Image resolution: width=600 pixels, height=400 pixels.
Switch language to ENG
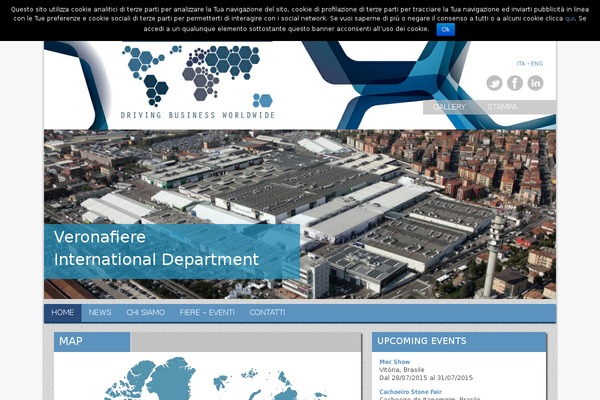point(536,64)
